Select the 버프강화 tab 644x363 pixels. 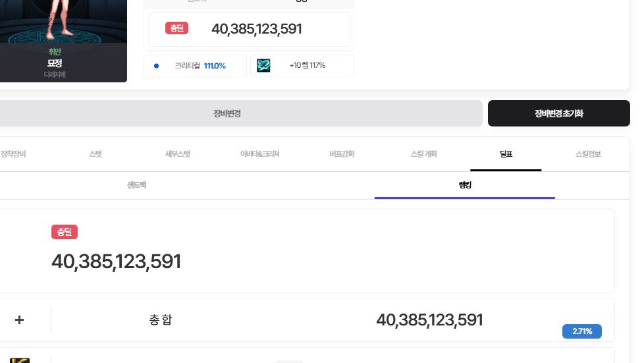pyautogui.click(x=342, y=154)
